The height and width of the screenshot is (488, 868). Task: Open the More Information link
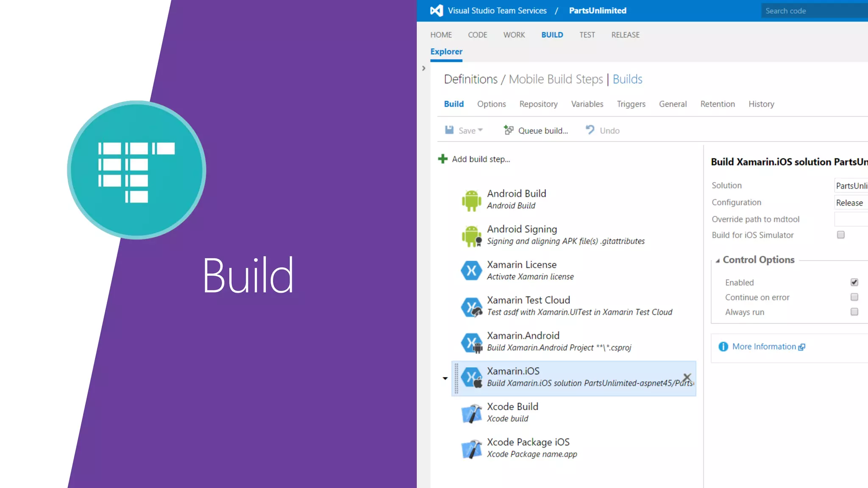(x=764, y=347)
